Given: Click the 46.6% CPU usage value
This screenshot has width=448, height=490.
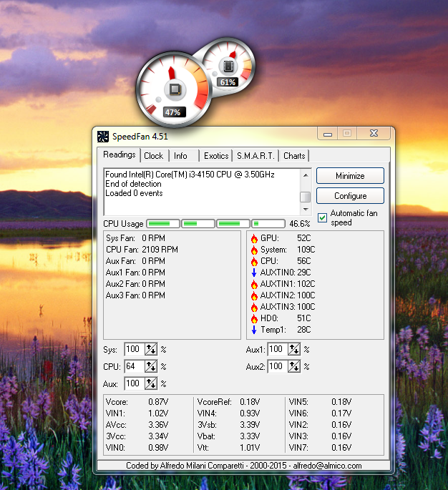Looking at the screenshot, I should tap(299, 224).
